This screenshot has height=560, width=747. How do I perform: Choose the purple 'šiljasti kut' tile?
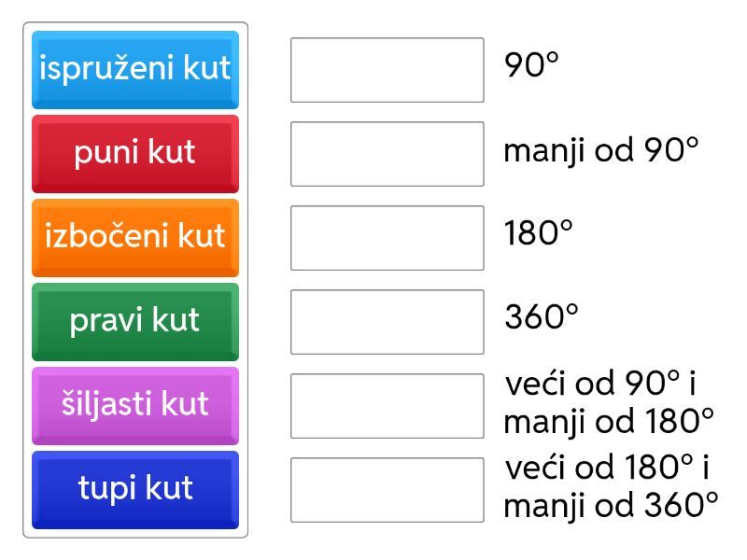tap(135, 405)
